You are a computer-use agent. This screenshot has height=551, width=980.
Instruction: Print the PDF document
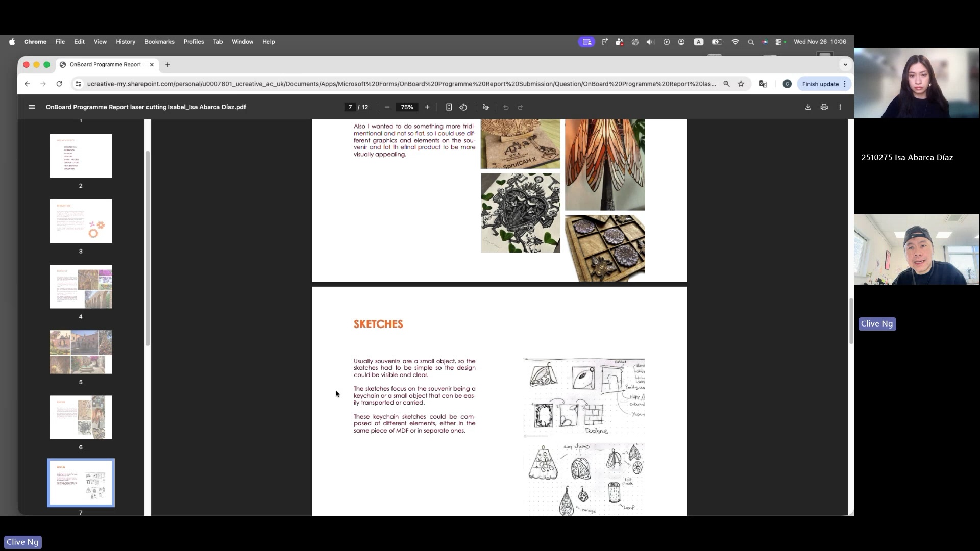coord(824,107)
